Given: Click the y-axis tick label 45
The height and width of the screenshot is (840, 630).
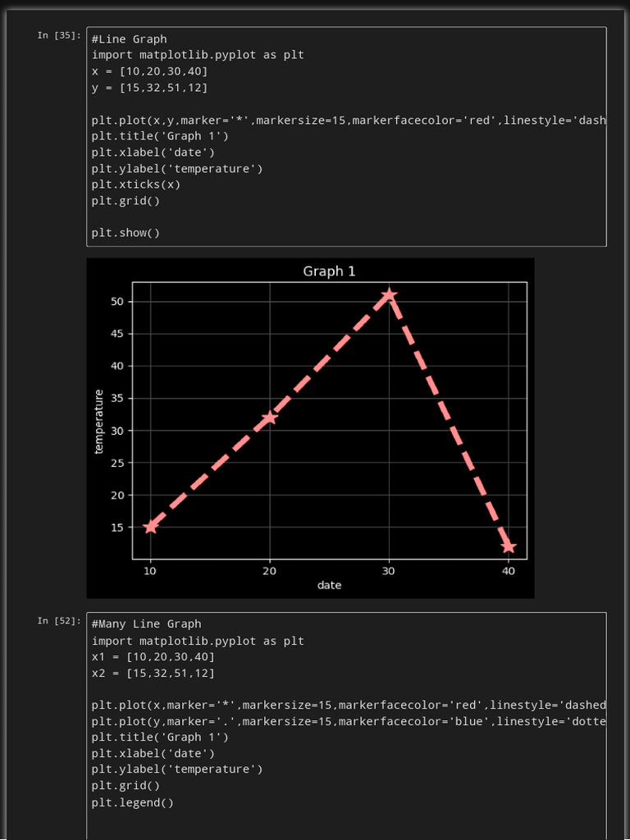Looking at the screenshot, I should point(118,334).
